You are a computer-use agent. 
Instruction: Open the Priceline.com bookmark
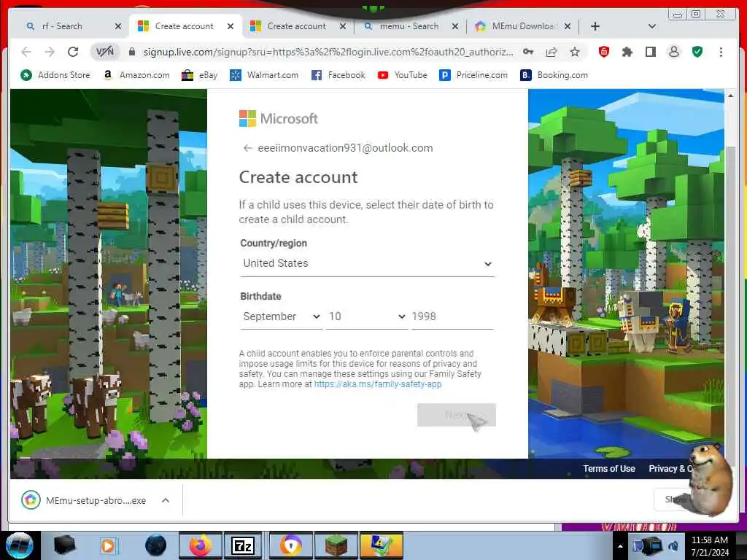point(473,75)
